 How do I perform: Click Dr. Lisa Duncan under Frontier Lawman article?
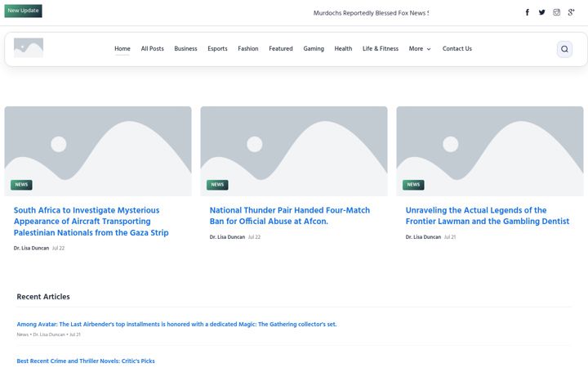(x=423, y=237)
